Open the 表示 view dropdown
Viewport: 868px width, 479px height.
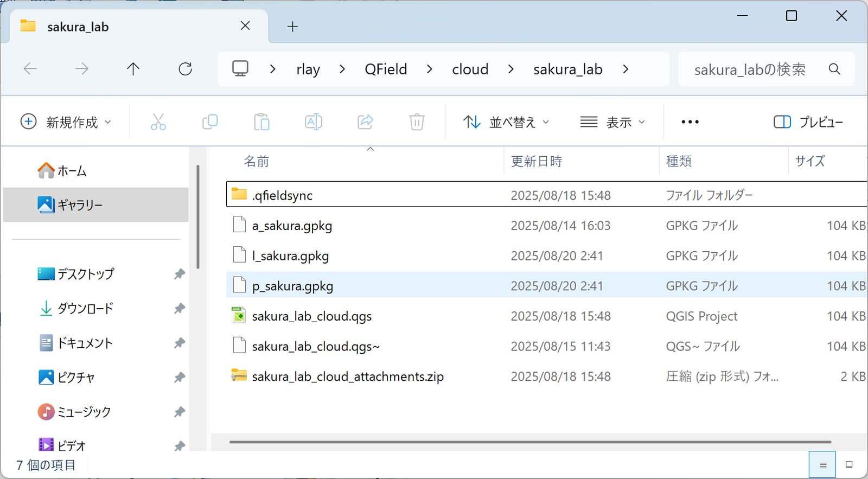click(x=612, y=122)
